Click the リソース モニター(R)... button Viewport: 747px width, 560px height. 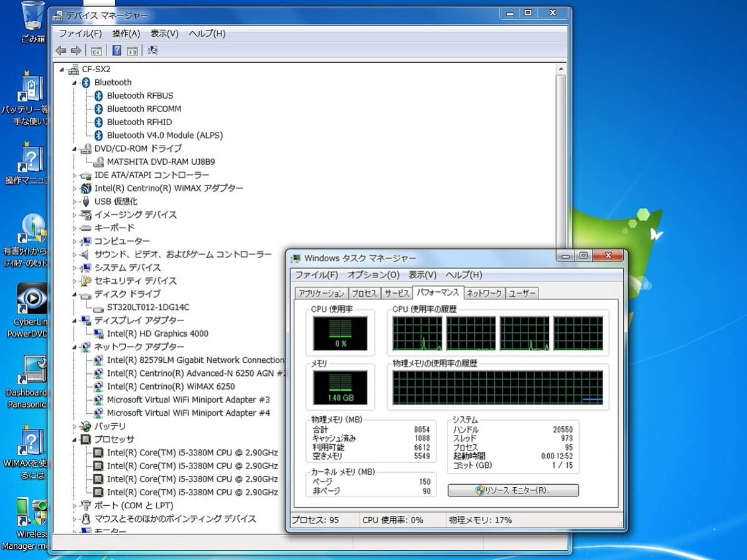point(513,490)
